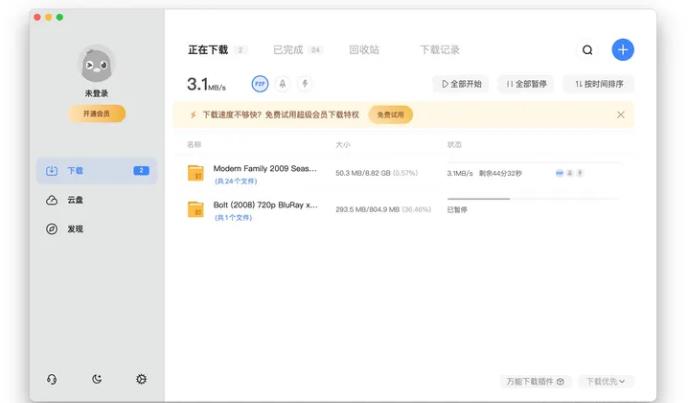Open 按时间排序 sort options

coord(598,84)
